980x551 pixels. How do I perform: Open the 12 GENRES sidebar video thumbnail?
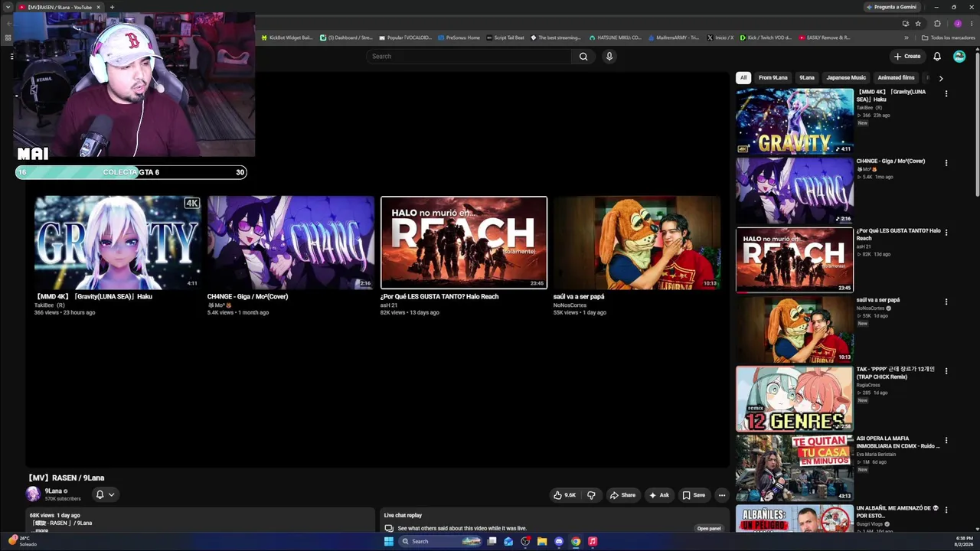tap(795, 399)
